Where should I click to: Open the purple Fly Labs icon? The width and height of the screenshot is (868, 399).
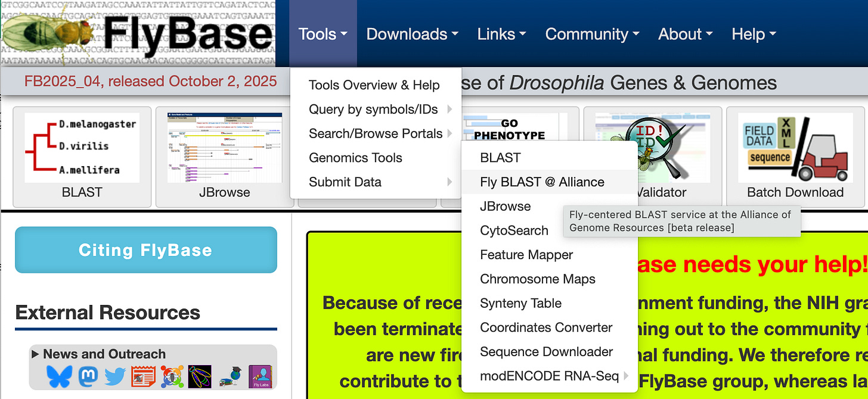[261, 376]
